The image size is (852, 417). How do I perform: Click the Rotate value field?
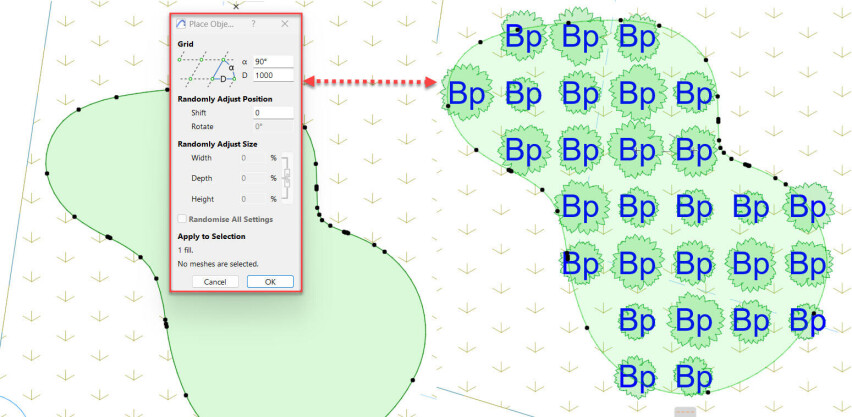click(273, 126)
